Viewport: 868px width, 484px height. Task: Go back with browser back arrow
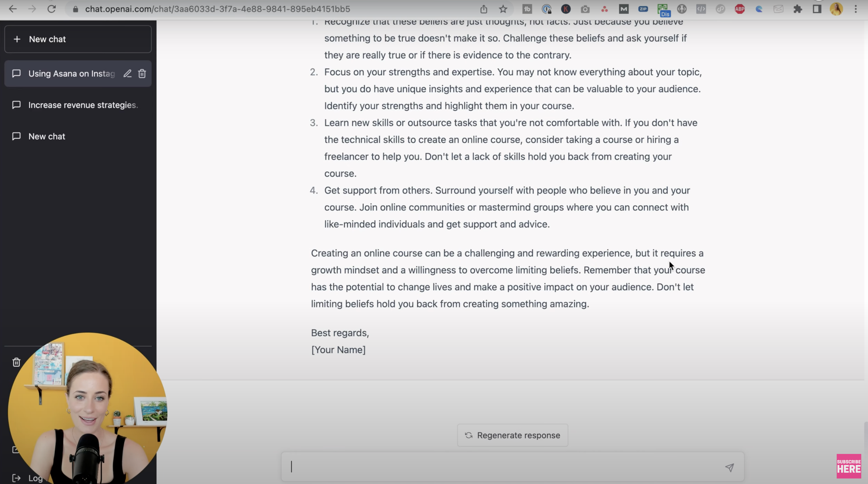point(13,9)
